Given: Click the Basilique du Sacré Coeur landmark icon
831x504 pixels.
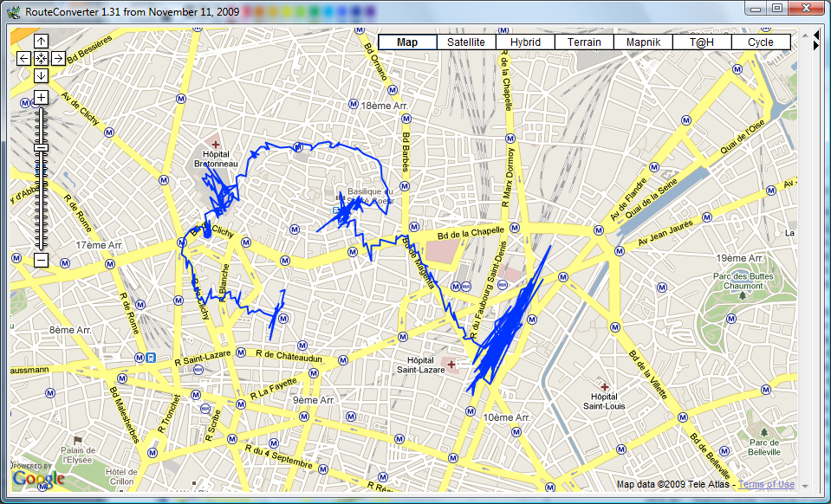Looking at the screenshot, I should 340,197.
